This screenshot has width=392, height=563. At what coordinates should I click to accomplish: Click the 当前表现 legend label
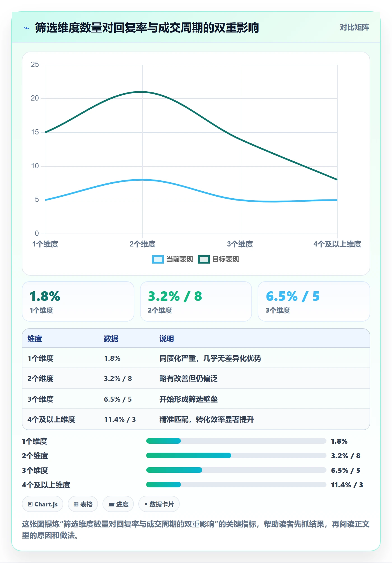point(180,259)
